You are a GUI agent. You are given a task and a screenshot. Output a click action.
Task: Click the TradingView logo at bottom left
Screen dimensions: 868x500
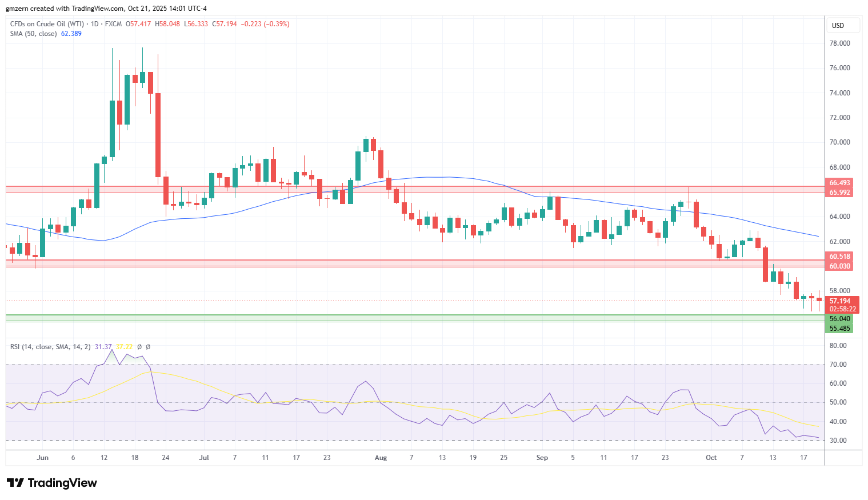[x=52, y=483]
